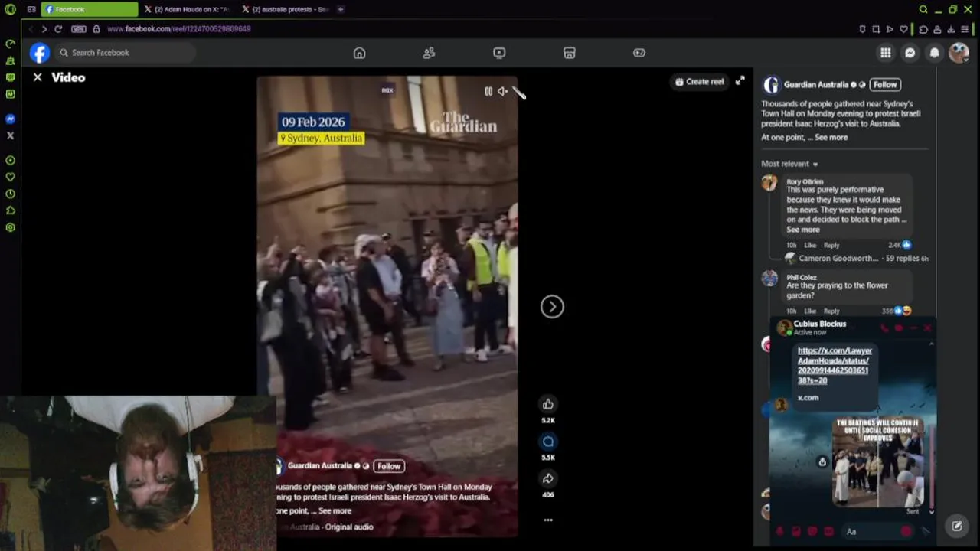Go forward in browser history

[44, 29]
